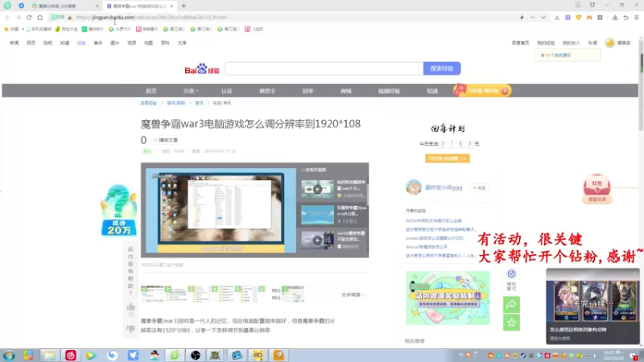Open the browser hamburger menu

tap(637, 18)
